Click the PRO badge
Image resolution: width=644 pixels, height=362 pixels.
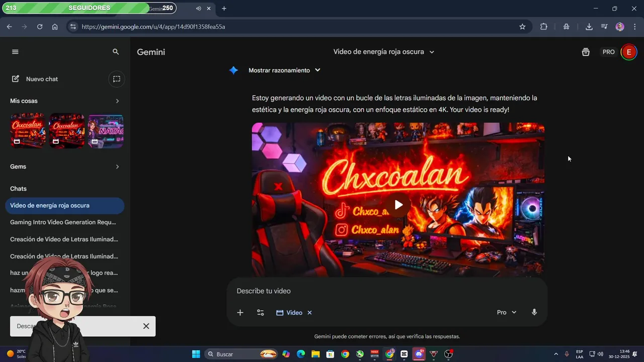(609, 52)
